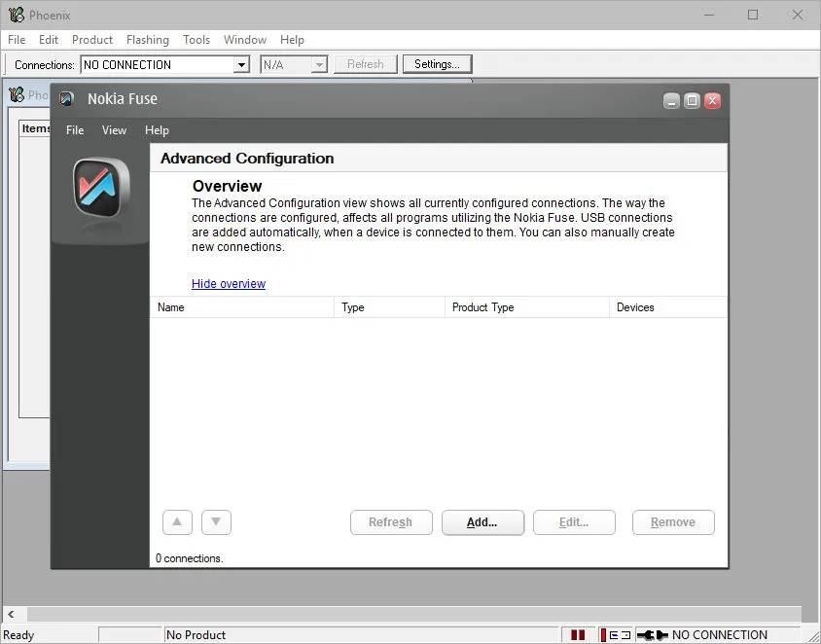Click the red bars status bar icon
The image size is (821, 644).
point(578,634)
